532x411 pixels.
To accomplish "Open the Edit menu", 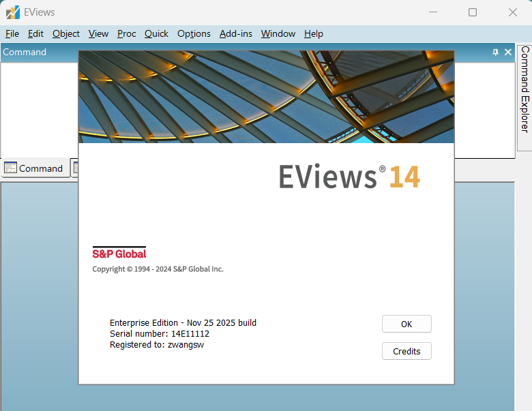I will click(x=35, y=33).
